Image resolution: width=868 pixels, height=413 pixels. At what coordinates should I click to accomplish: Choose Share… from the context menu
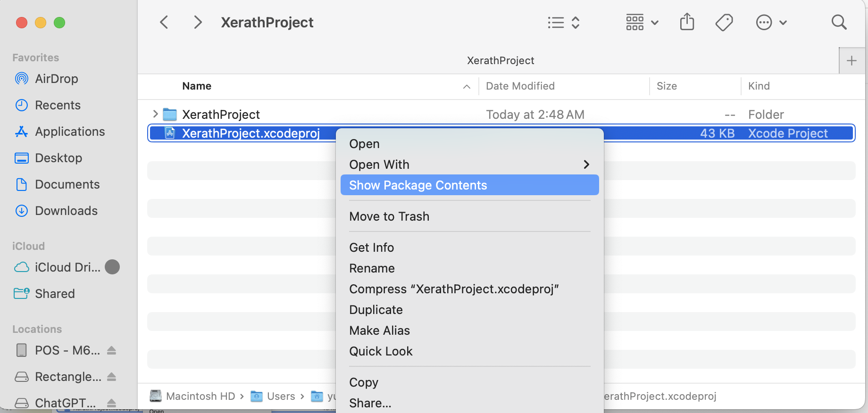coord(469,403)
